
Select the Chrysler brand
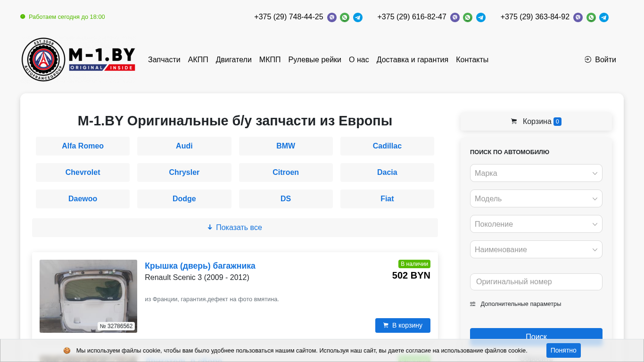click(x=184, y=173)
